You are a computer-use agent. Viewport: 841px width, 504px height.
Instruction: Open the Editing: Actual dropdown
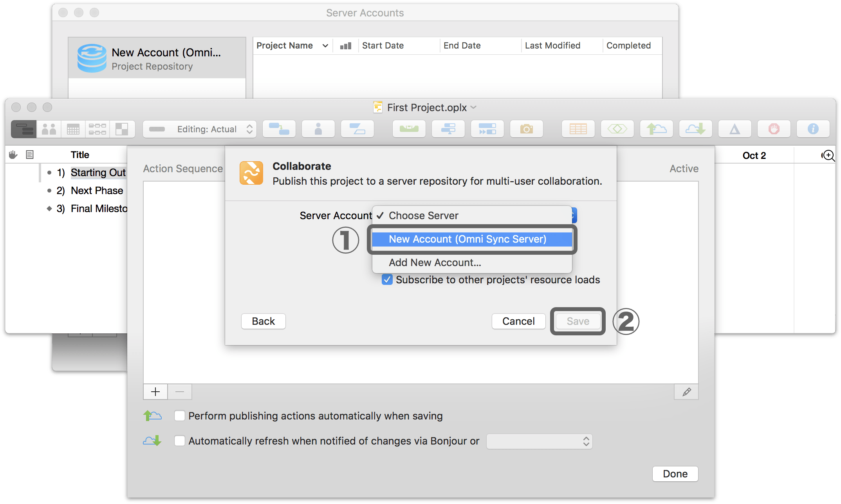coord(200,129)
